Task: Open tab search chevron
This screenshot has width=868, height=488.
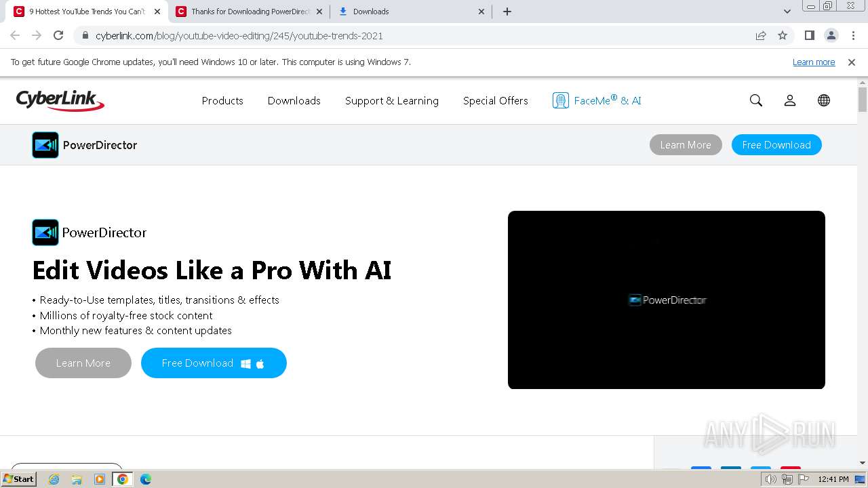Action: [787, 12]
